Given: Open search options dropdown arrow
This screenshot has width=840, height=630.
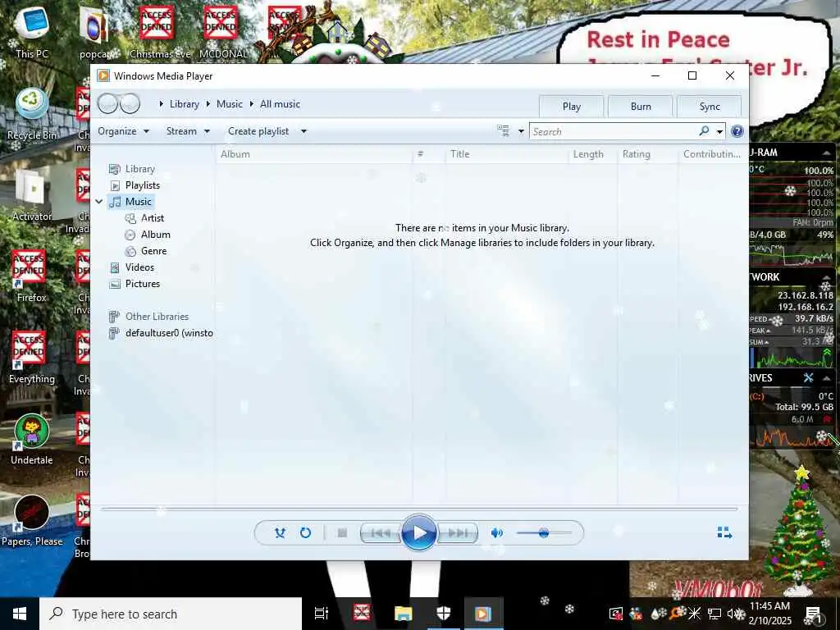Looking at the screenshot, I should (719, 131).
